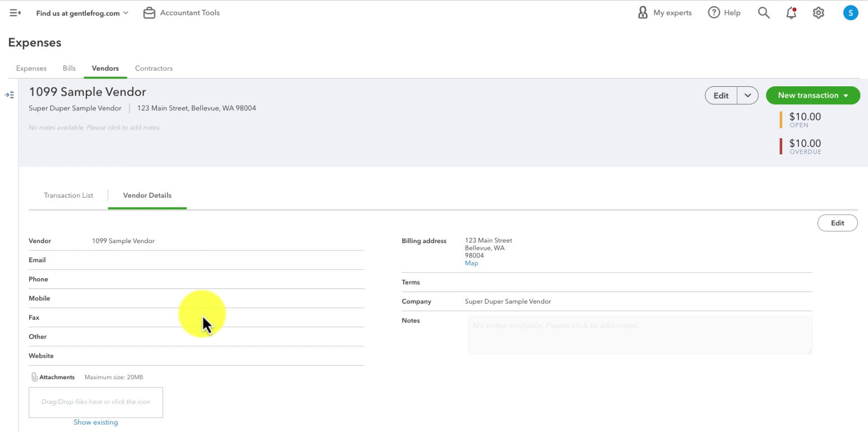Image resolution: width=868 pixels, height=438 pixels.
Task: Open the company name dropdown
Action: [x=82, y=13]
